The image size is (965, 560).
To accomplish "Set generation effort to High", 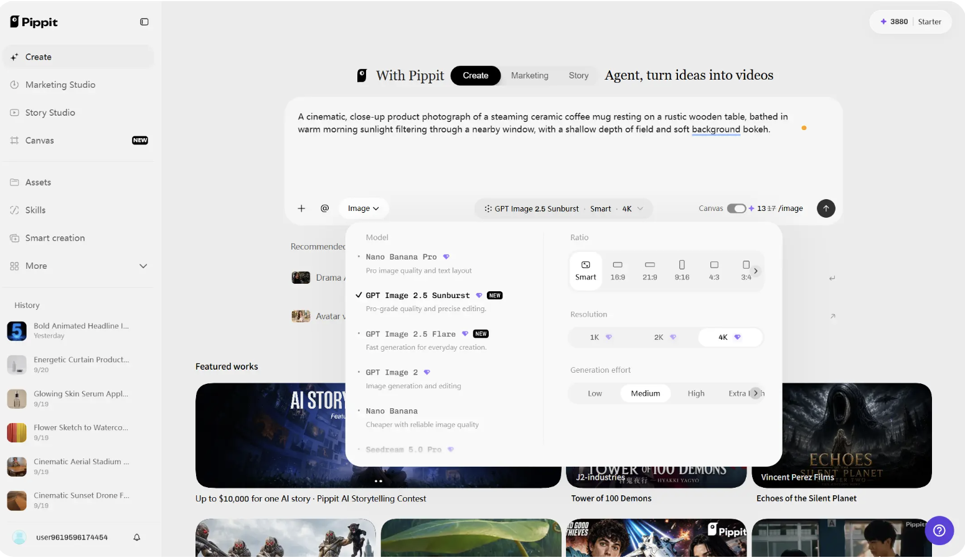I will (696, 393).
